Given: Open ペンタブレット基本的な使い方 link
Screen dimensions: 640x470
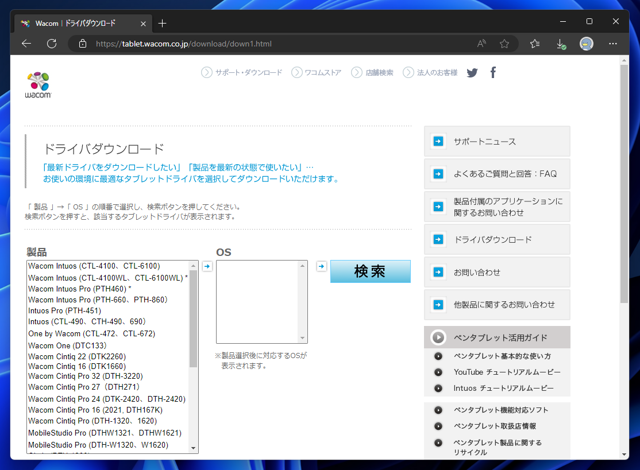Looking at the screenshot, I should (502, 356).
